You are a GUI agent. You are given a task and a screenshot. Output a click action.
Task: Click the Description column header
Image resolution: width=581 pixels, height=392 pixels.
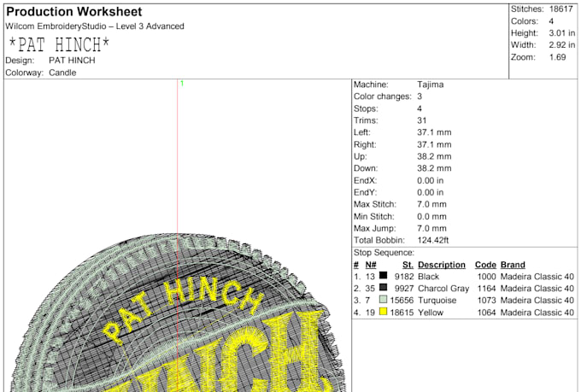(x=442, y=265)
